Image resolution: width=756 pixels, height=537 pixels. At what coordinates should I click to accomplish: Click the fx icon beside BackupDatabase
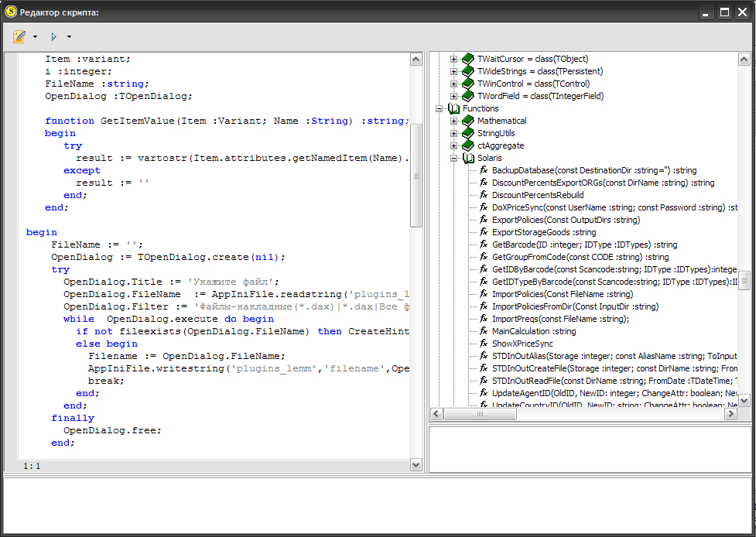click(484, 170)
